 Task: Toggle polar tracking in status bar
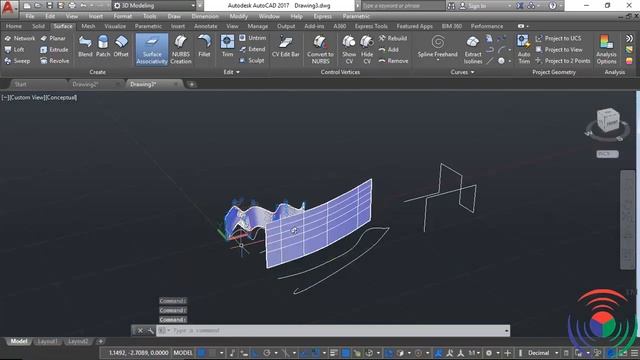point(267,353)
